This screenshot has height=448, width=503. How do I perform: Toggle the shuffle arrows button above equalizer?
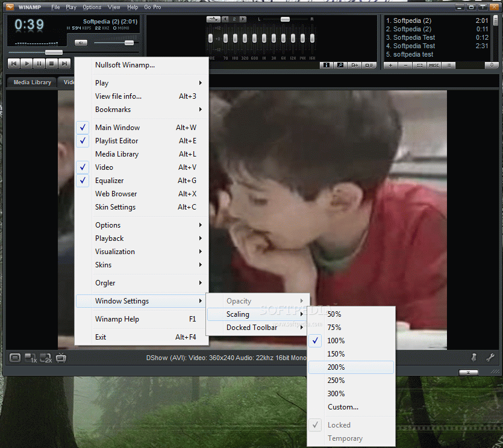pos(213,19)
